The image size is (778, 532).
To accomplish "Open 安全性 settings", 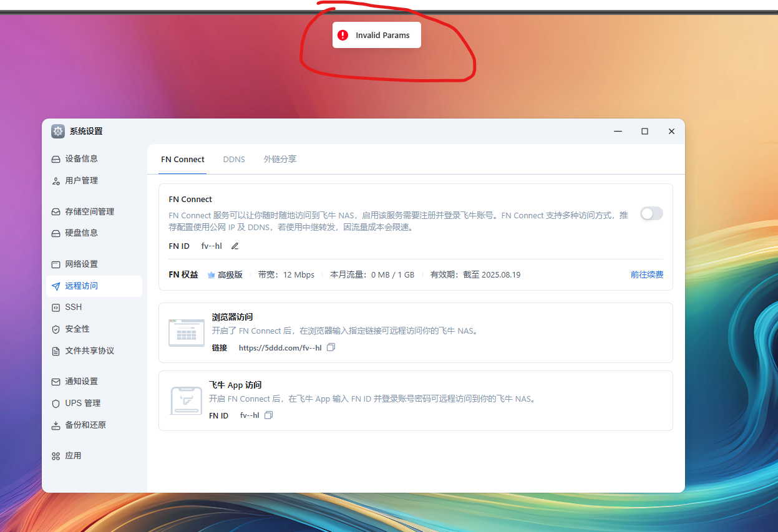I will [x=94, y=329].
